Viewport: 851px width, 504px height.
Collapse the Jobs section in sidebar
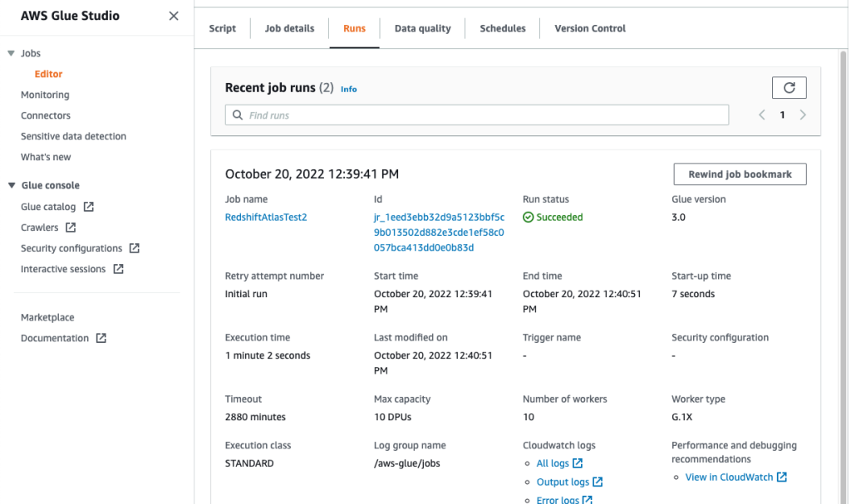pos(10,52)
